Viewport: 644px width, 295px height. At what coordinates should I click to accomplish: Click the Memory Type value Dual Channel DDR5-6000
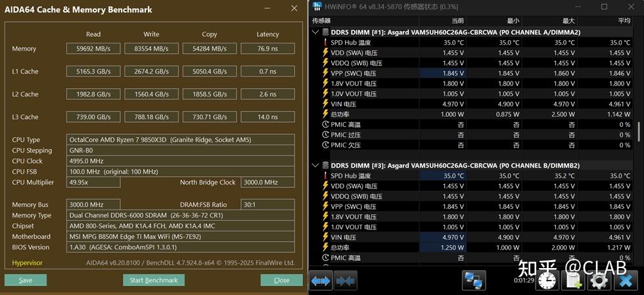point(181,216)
